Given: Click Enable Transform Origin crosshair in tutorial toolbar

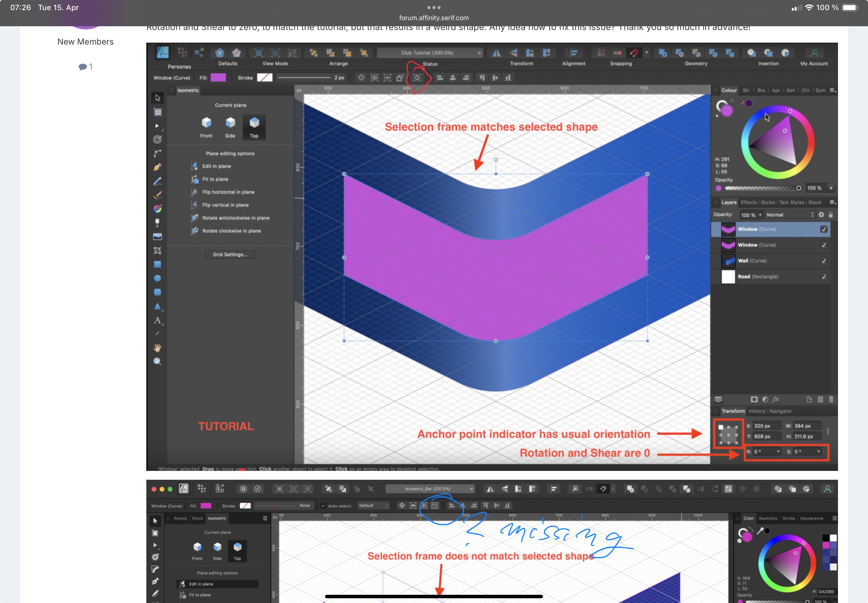Looking at the screenshot, I should [361, 78].
